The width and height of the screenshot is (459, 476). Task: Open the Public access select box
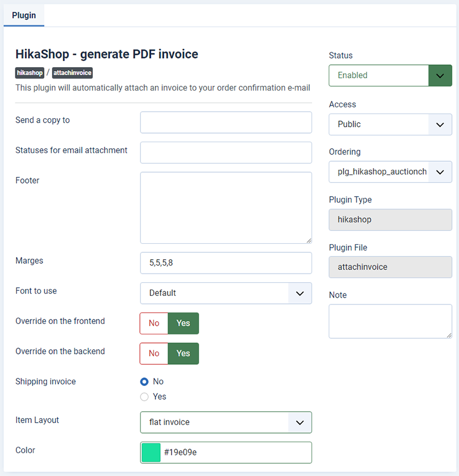390,125
